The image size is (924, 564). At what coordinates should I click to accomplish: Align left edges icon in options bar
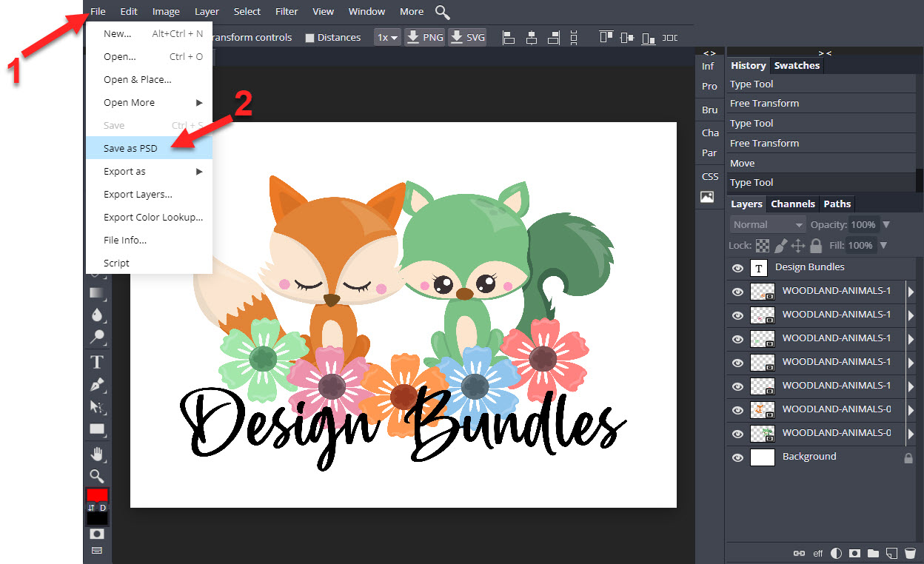pos(509,37)
